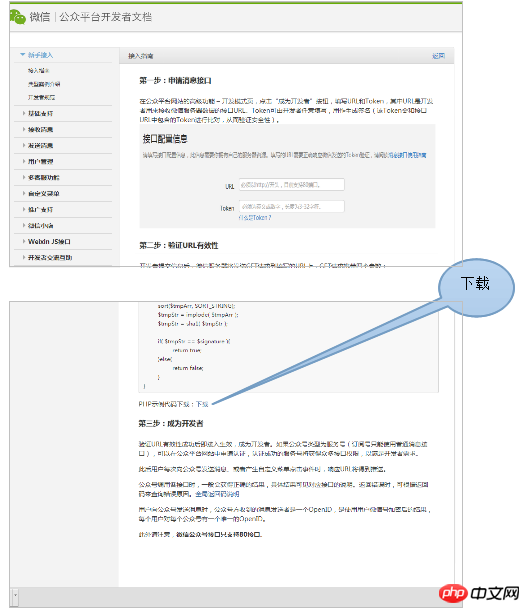Image resolution: width=530 pixels, height=613 pixels.
Task: Click the WeChat logo in the header
Action: (18, 17)
